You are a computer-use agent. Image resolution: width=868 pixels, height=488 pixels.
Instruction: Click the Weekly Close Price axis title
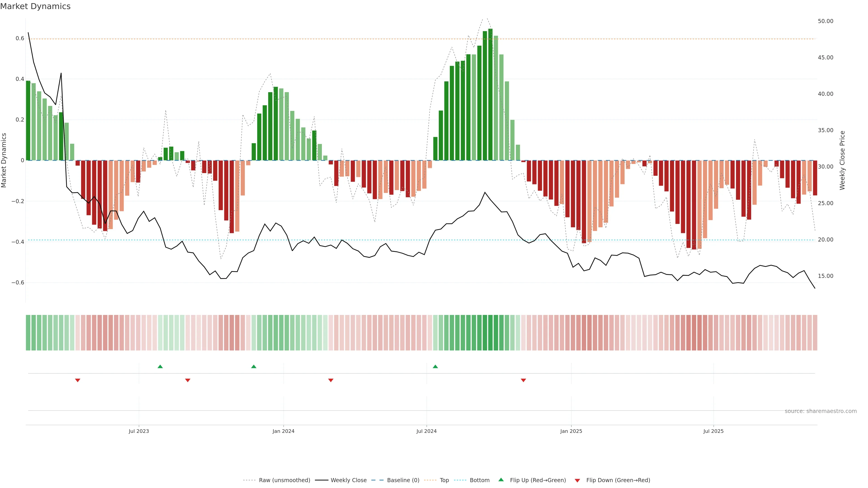(x=842, y=160)
